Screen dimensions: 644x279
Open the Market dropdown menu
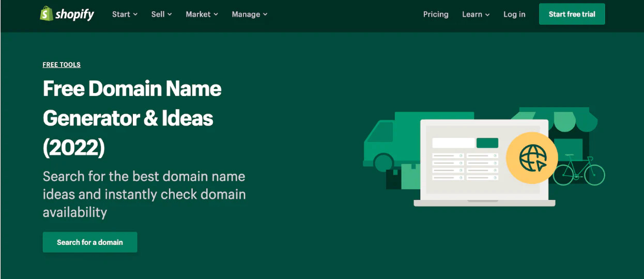(202, 14)
